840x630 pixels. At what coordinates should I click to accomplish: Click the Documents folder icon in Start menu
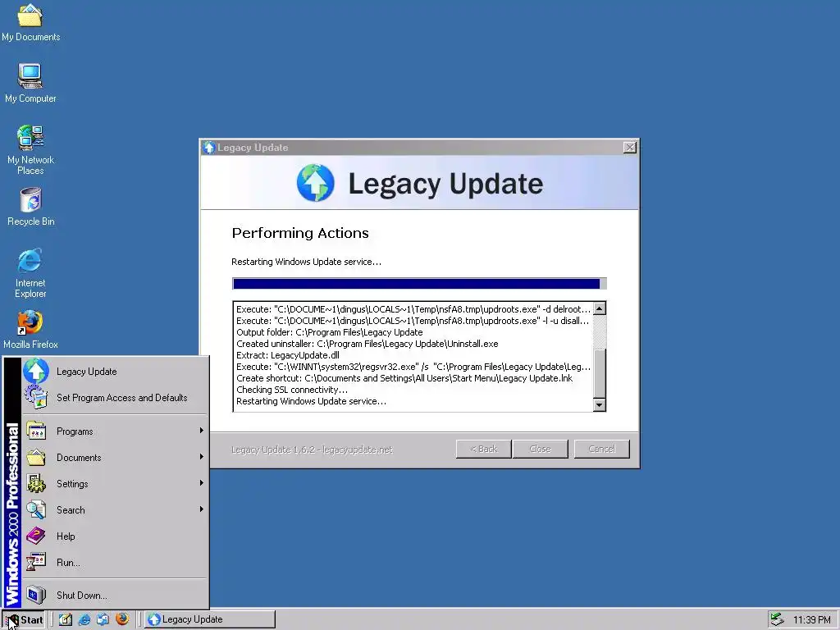point(36,457)
